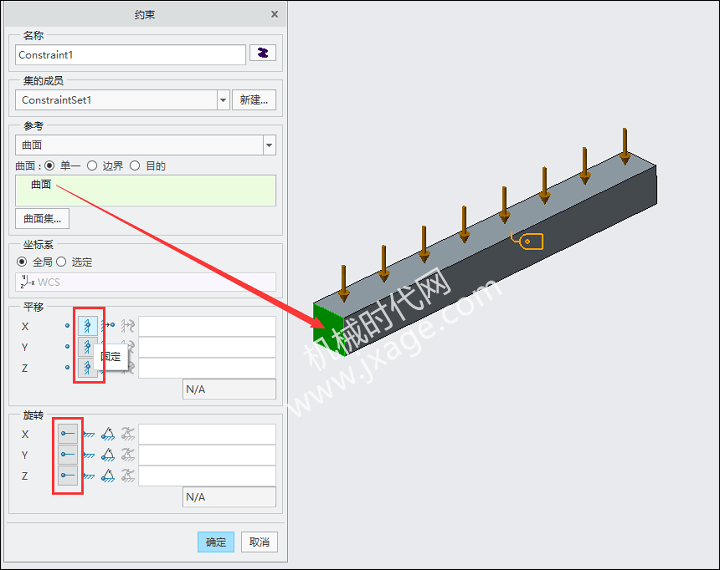Open the 曲面 reference type dropdown
Screen dimensions: 720x570
269,145
